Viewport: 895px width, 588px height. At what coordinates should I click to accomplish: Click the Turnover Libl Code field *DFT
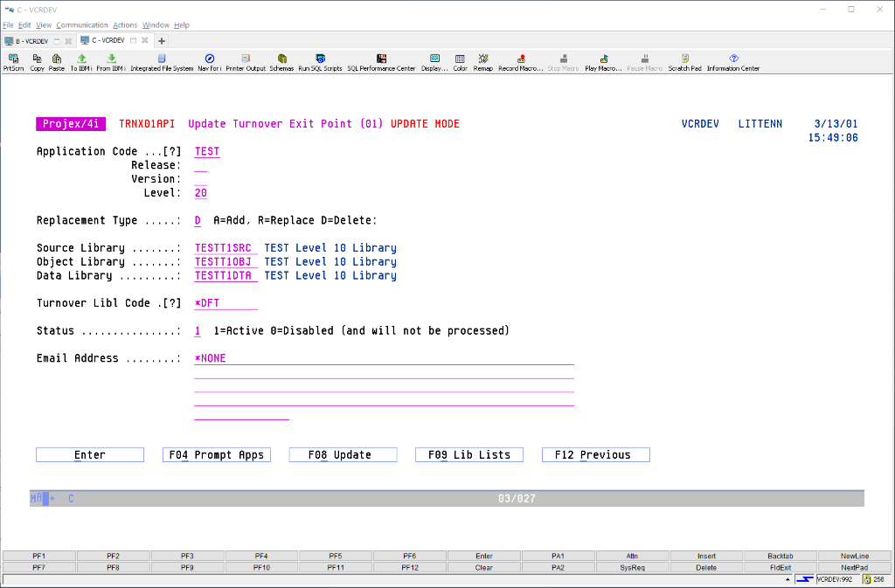tap(225, 303)
